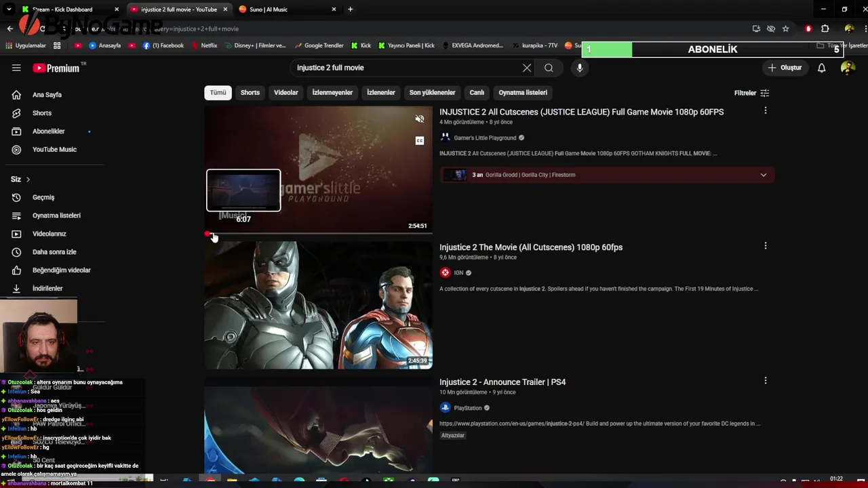Open Abonelikler in the sidebar
This screenshot has height=488, width=868.
point(49,131)
